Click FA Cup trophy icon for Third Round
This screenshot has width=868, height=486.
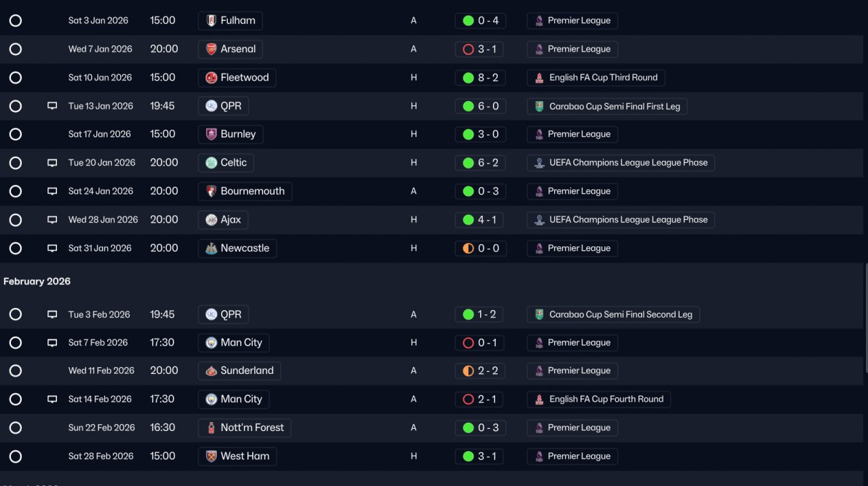539,78
